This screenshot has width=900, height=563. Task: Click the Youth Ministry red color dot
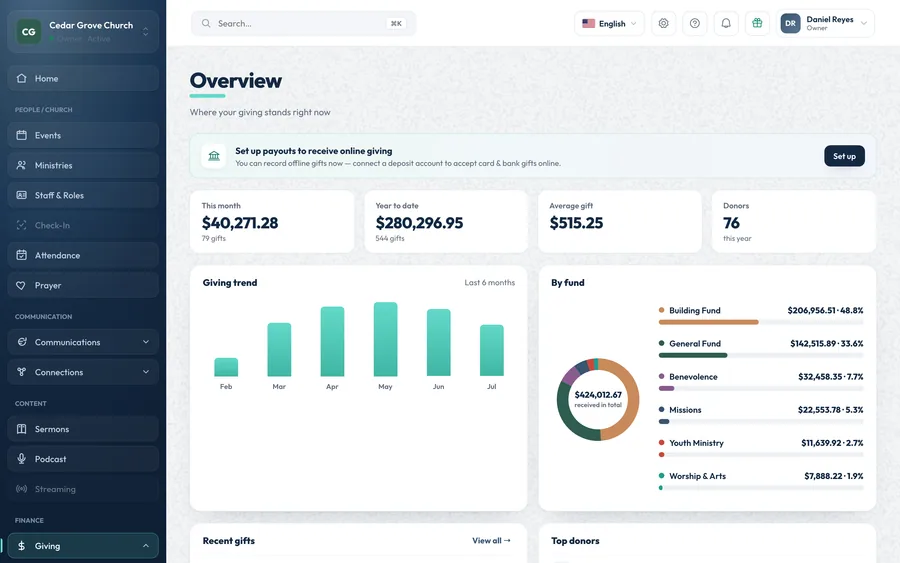(x=661, y=442)
